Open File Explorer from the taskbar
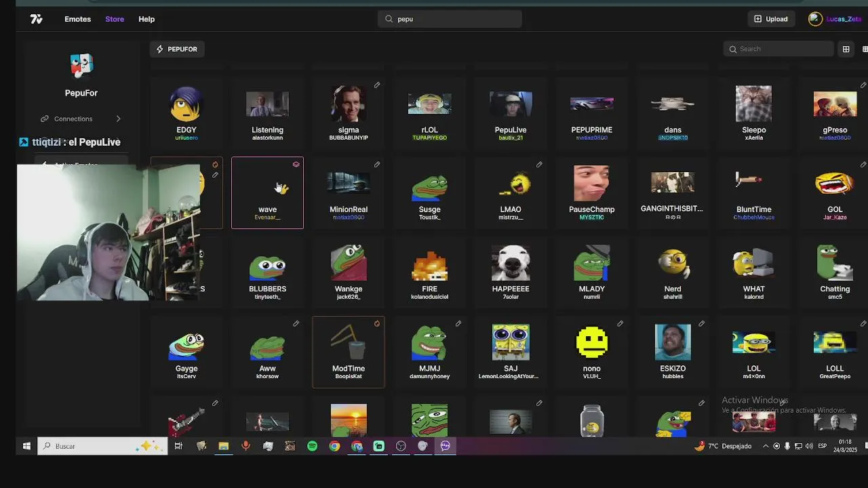 pos(223,446)
